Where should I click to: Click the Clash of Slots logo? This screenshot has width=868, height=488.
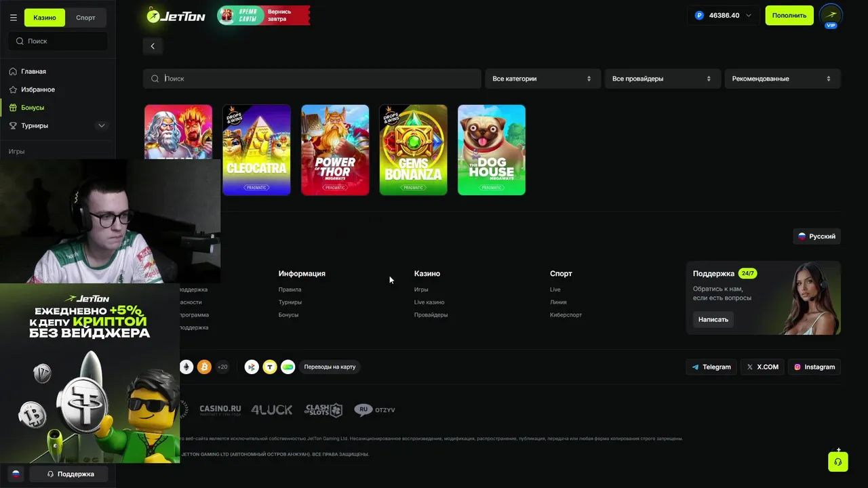(323, 409)
